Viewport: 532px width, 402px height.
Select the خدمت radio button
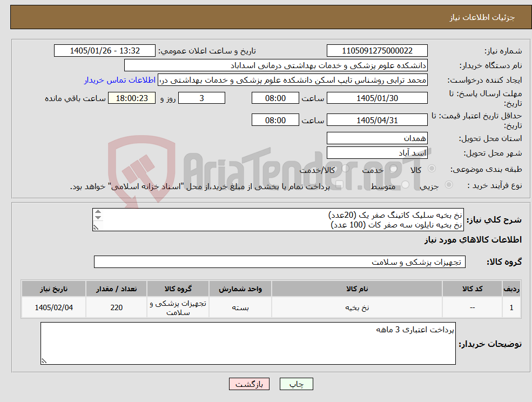click(x=394, y=169)
